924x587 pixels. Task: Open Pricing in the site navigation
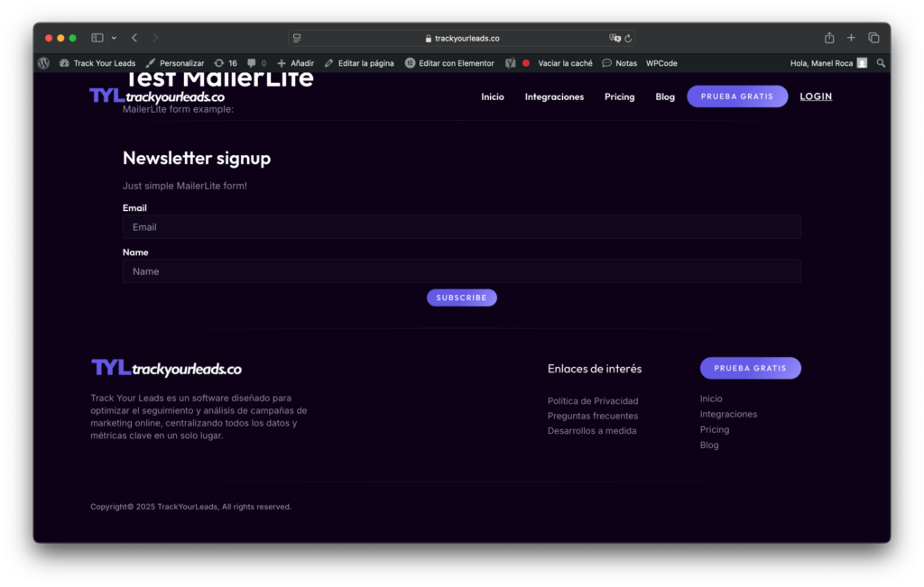click(x=619, y=96)
